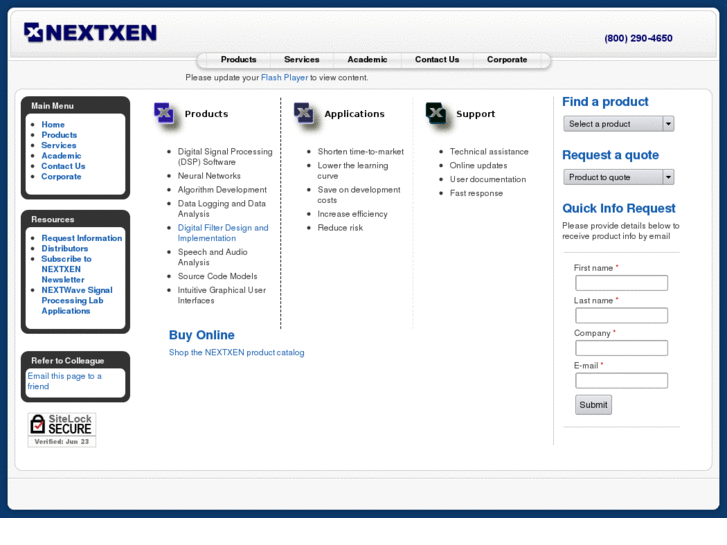Screen dimensions: 727x545
Task: Click the Last name input field
Action: [621, 315]
